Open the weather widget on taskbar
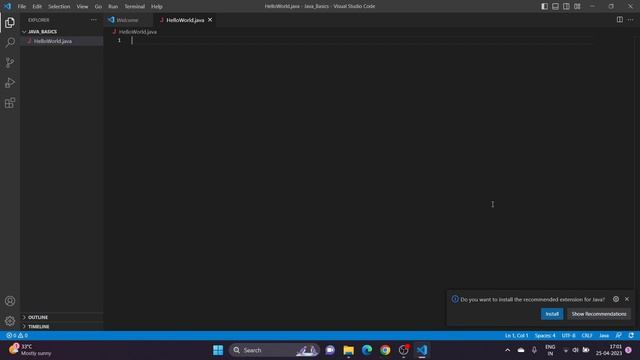The width and height of the screenshot is (640, 360). coord(31,350)
